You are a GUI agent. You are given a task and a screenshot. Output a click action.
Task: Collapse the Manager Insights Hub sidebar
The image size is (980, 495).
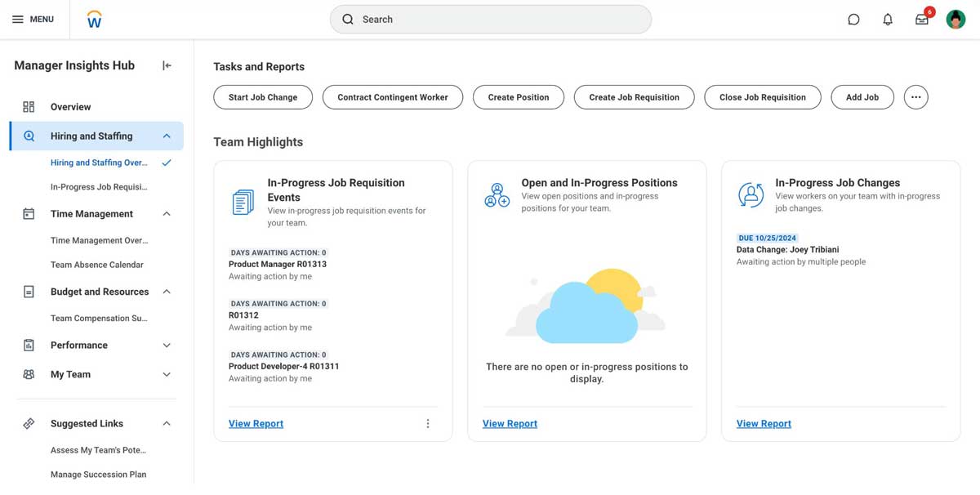coord(167,65)
